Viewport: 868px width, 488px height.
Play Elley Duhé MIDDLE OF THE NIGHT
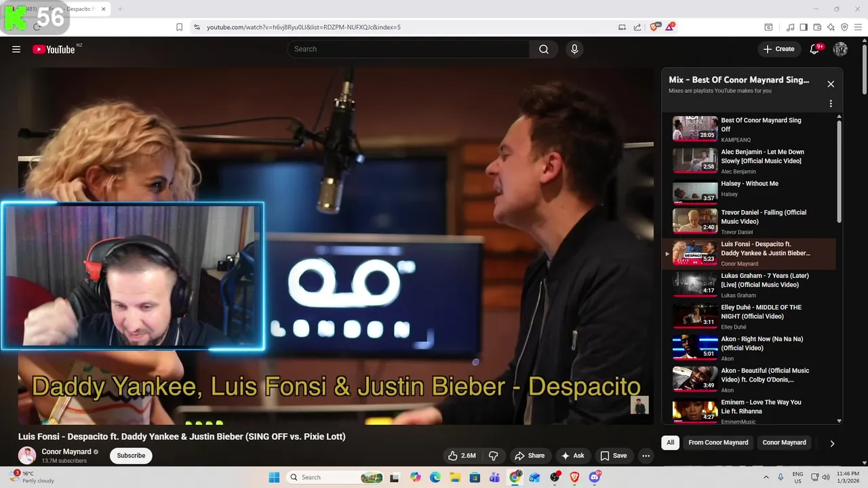pyautogui.click(x=749, y=317)
